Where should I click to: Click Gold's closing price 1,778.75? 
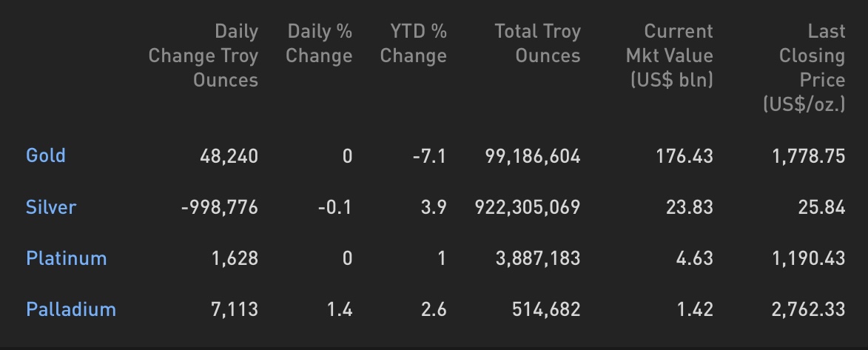pos(809,156)
